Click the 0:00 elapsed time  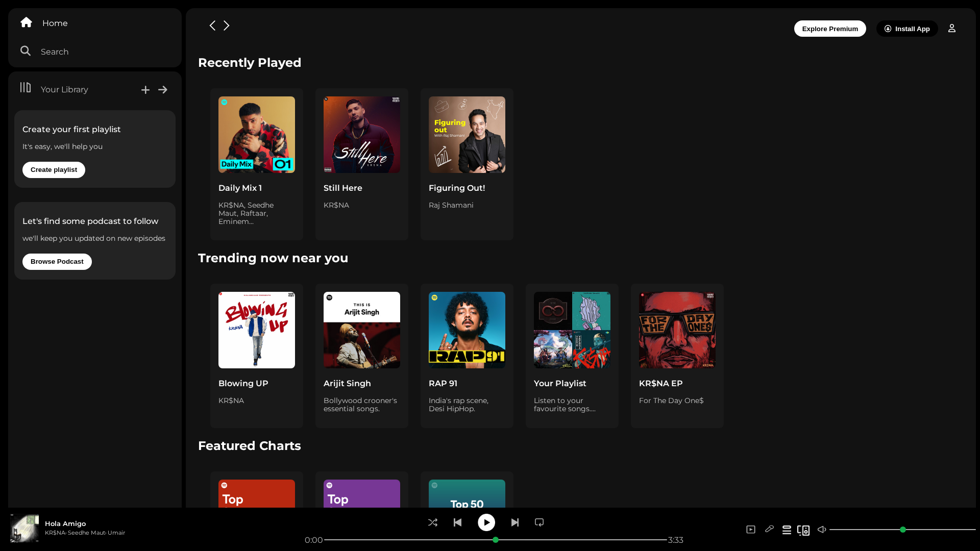[x=314, y=540]
